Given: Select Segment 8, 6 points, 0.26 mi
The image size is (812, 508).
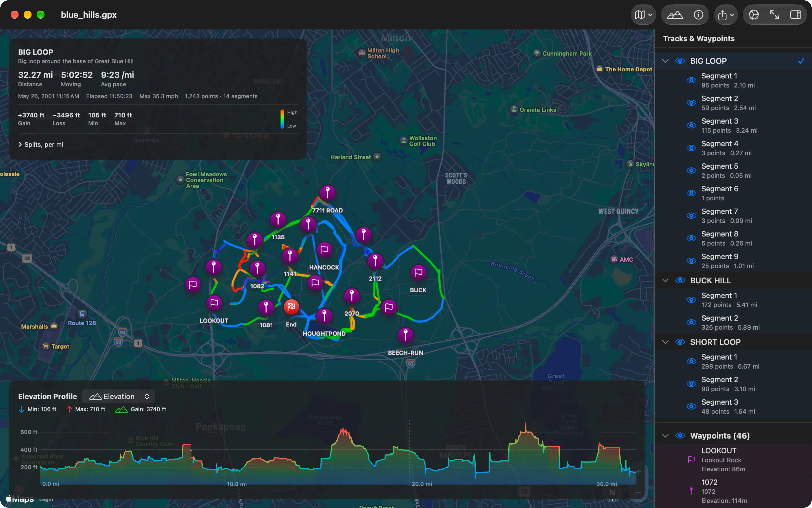Looking at the screenshot, I should (733, 238).
